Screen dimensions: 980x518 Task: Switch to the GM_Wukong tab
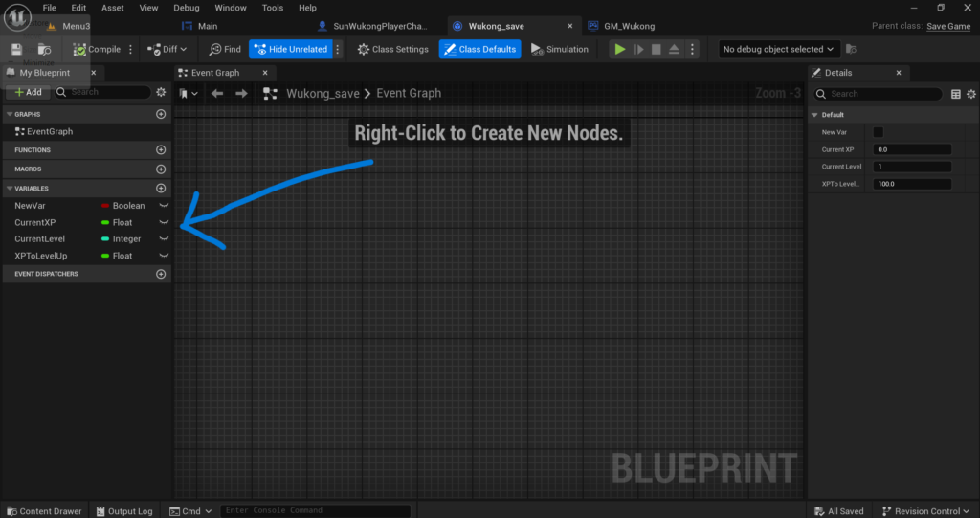[630, 26]
